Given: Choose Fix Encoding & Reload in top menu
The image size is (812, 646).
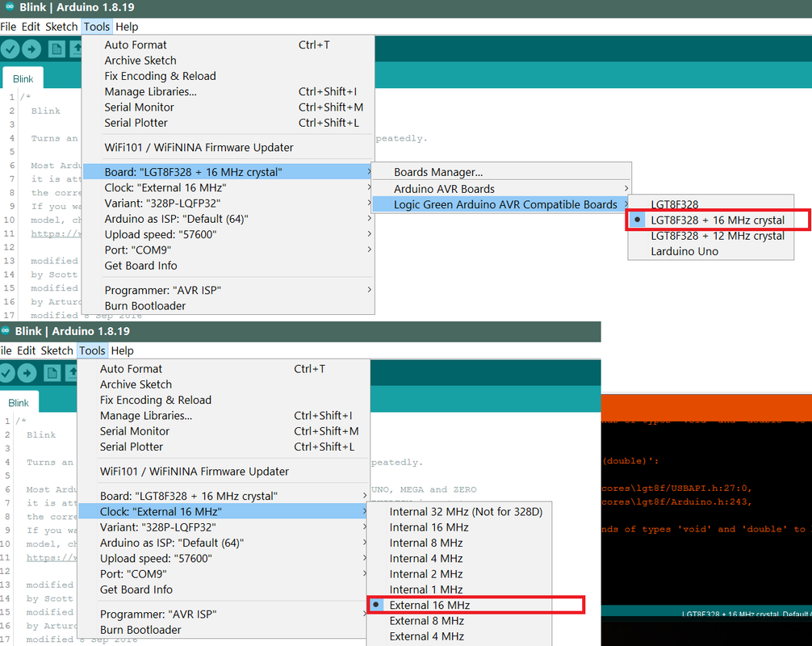Looking at the screenshot, I should pos(228,76).
